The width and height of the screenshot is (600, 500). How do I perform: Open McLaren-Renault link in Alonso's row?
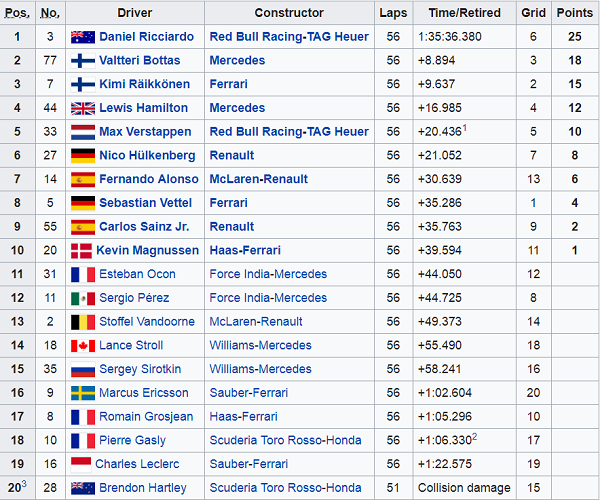click(259, 179)
